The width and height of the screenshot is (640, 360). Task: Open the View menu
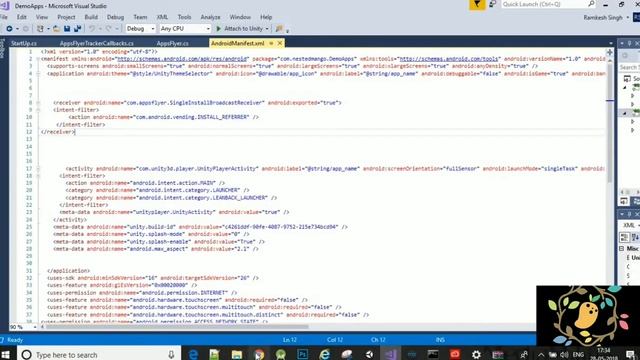tap(42, 17)
